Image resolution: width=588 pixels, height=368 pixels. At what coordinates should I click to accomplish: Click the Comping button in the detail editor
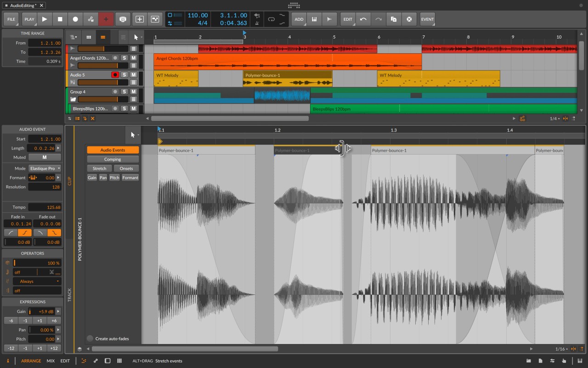113,159
